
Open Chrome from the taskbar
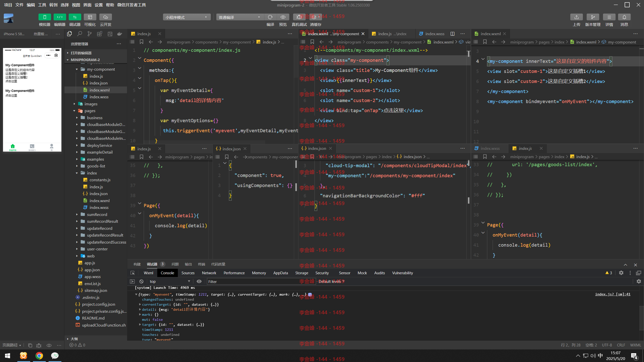point(39,355)
